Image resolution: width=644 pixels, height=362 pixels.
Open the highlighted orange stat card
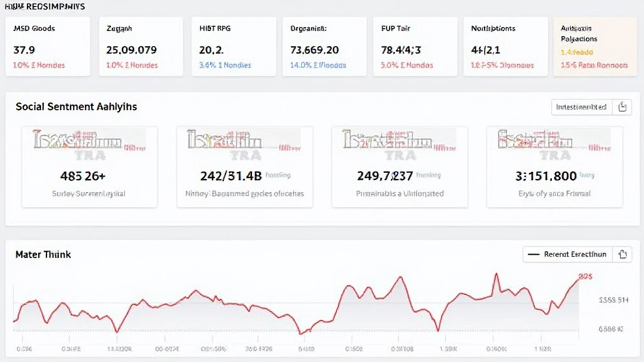[x=594, y=47]
